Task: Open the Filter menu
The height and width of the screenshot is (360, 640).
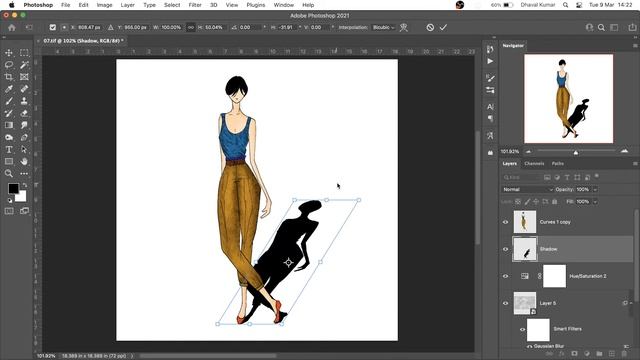Action: click(195, 5)
